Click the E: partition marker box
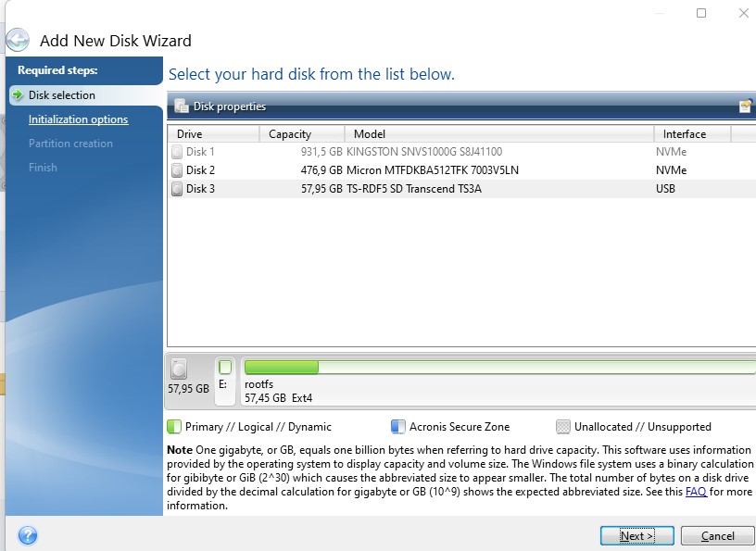This screenshot has height=551, width=756. (225, 368)
